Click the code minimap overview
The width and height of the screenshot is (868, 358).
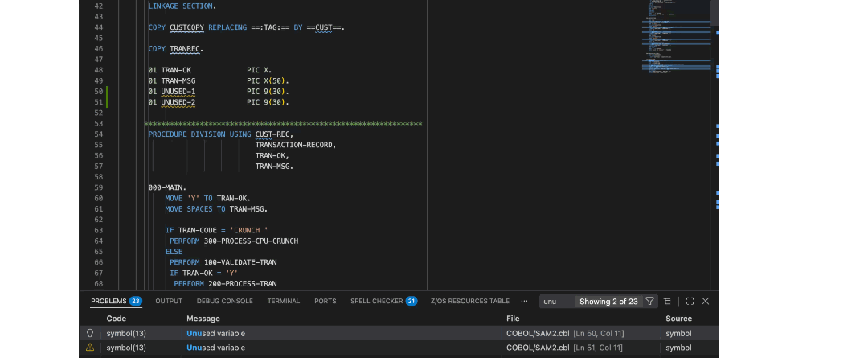click(x=676, y=39)
